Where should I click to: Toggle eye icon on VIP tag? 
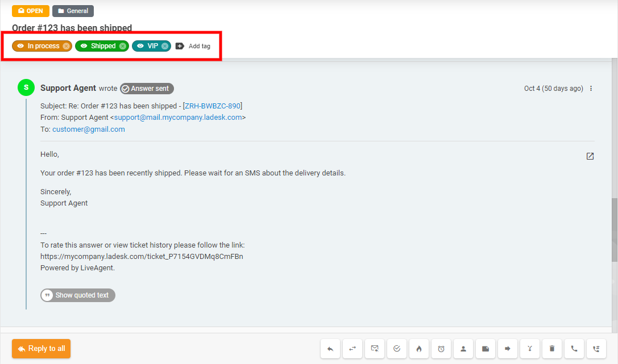click(x=140, y=46)
